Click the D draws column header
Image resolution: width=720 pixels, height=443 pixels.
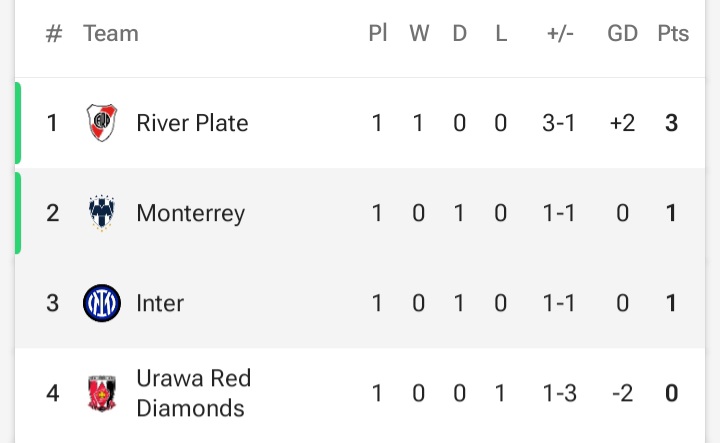460,34
